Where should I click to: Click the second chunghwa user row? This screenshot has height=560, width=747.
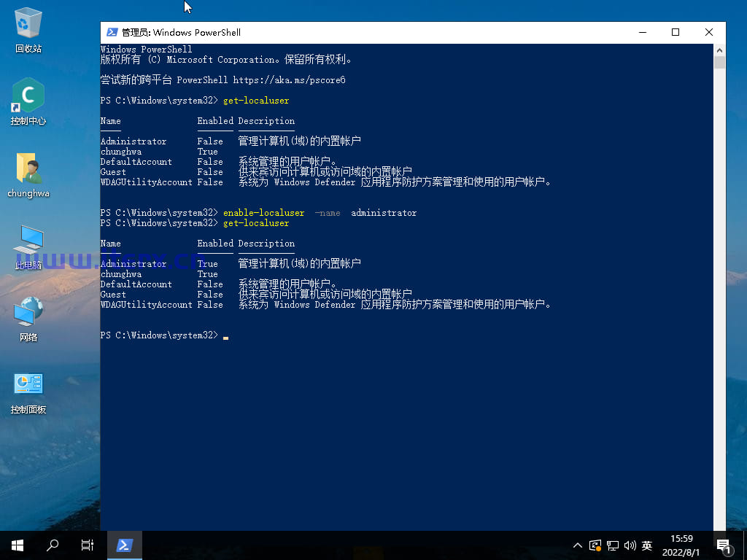(159, 274)
